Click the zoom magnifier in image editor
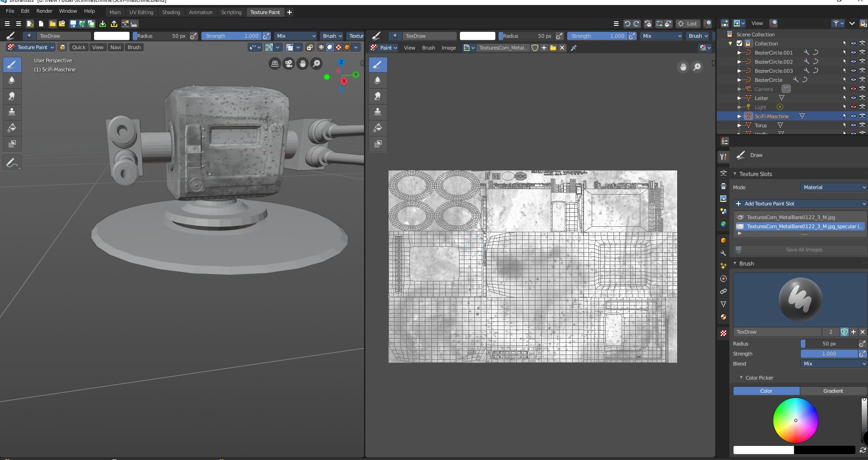The width and height of the screenshot is (868, 460). (697, 67)
